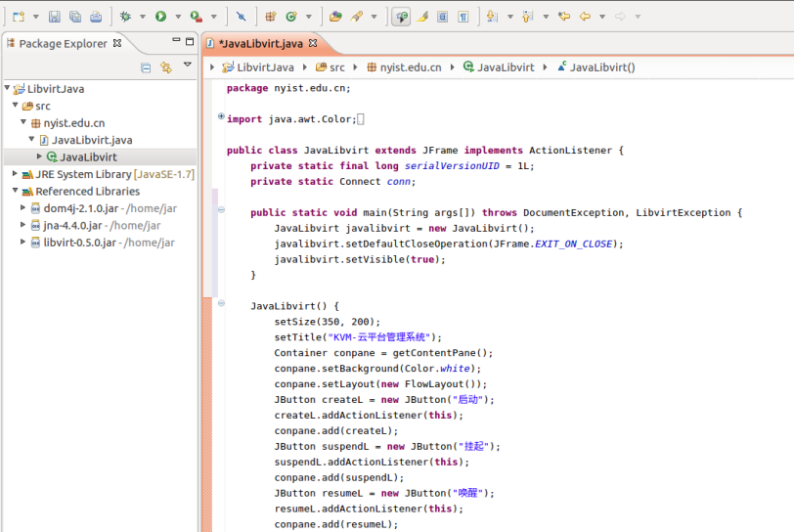
Task: Click the Search flashlight icon
Action: pyautogui.click(x=357, y=17)
